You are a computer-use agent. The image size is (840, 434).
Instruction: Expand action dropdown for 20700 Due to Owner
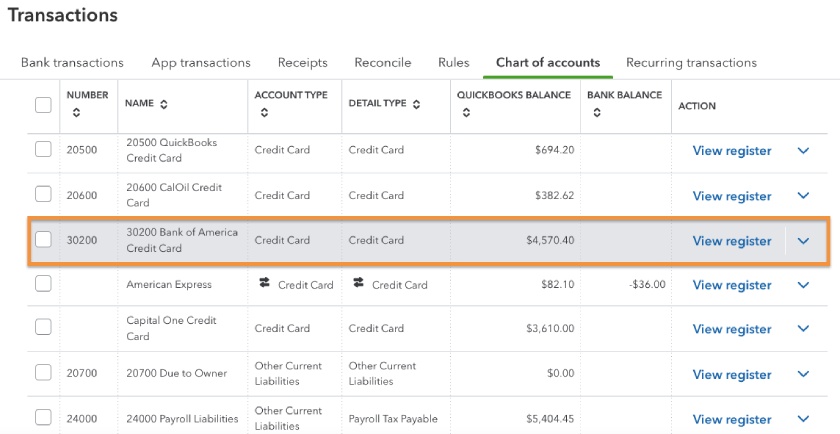803,374
